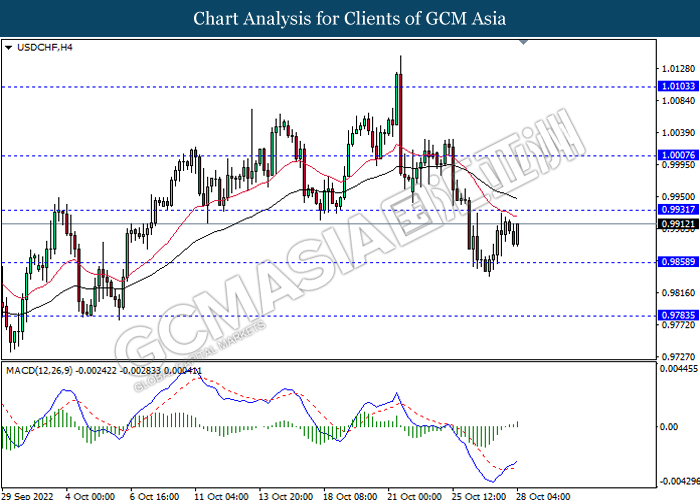Click the chart shift triangle marker
The image size is (700, 500).
(x=524, y=42)
